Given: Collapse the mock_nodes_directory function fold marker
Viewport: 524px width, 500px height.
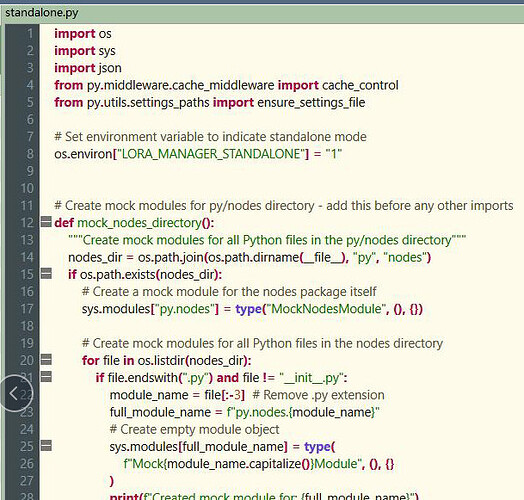Looking at the screenshot, I should pos(46,222).
